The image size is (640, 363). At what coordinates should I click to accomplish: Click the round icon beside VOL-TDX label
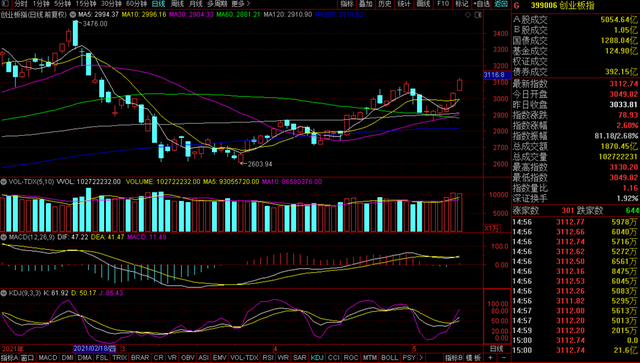[4, 182]
